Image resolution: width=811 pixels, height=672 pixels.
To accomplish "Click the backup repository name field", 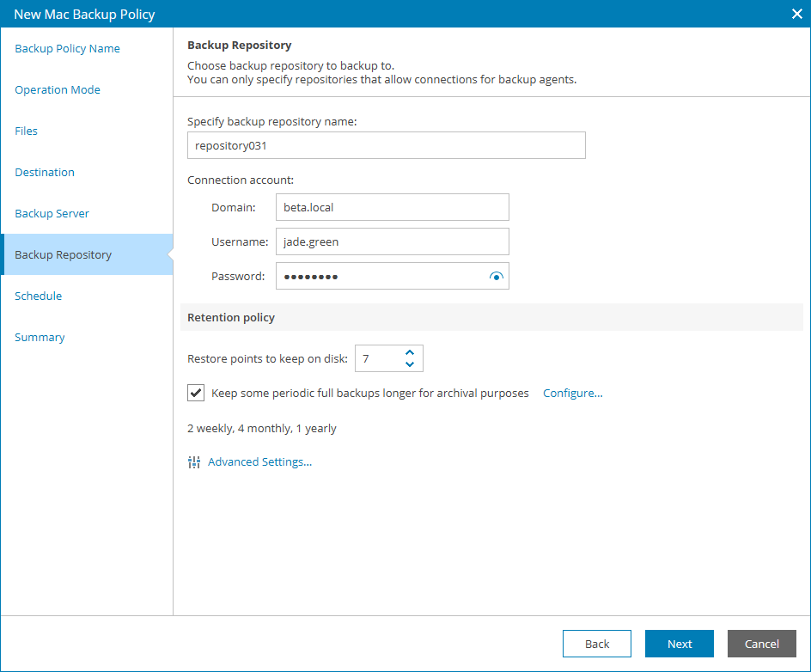I will pos(387,146).
